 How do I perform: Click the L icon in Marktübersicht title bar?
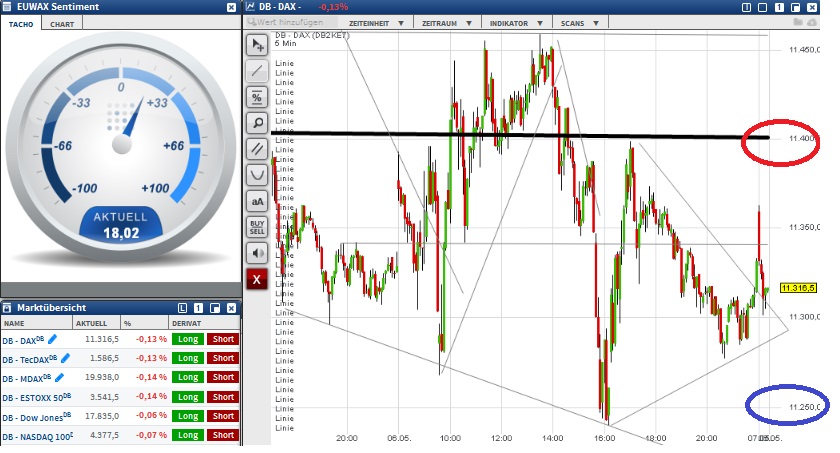tap(182, 308)
